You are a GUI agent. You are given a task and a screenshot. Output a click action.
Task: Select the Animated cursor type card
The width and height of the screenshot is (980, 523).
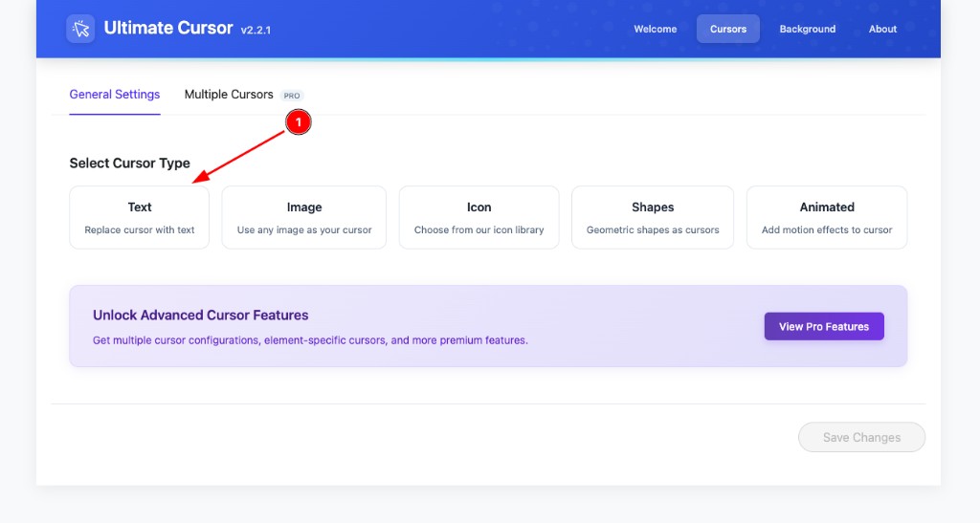(x=827, y=217)
